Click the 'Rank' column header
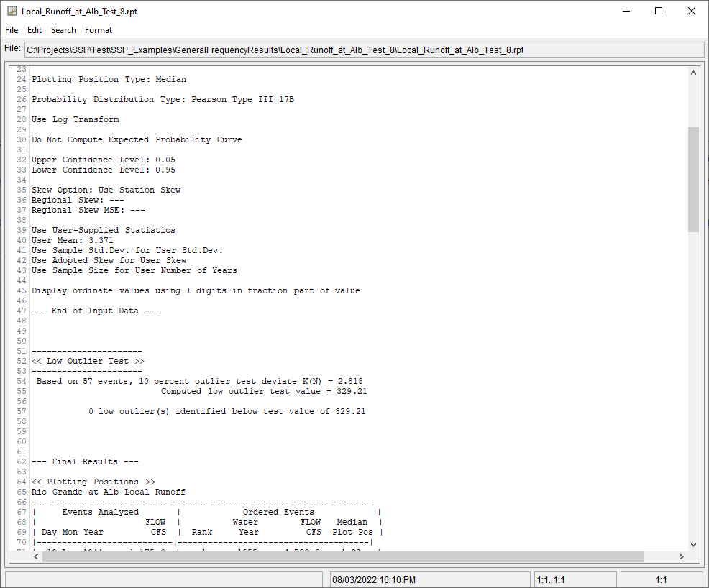The width and height of the screenshot is (709, 588). tap(201, 533)
